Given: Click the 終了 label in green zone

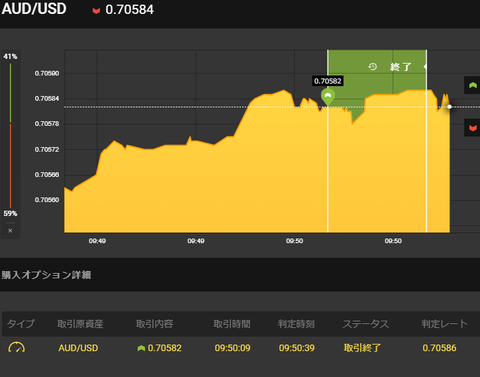Looking at the screenshot, I should click(401, 67).
